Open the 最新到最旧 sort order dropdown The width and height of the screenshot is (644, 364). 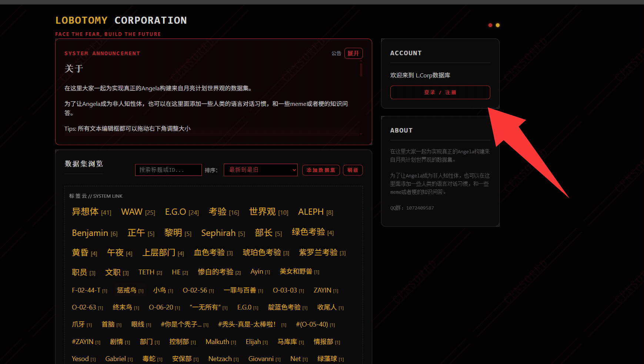260,170
